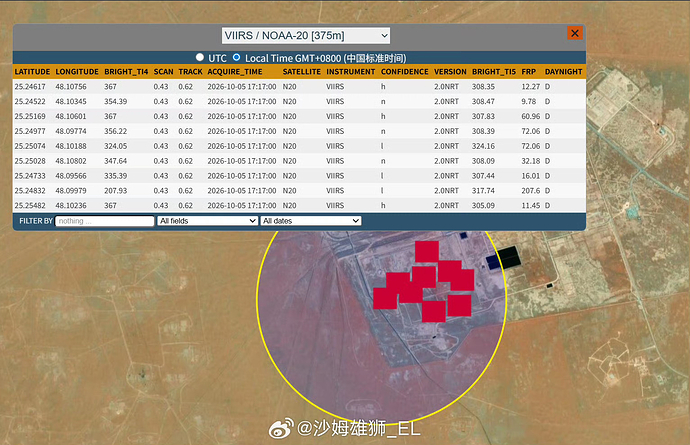The image size is (690, 445).
Task: Click longitude value 48.09774
Action: point(71,131)
